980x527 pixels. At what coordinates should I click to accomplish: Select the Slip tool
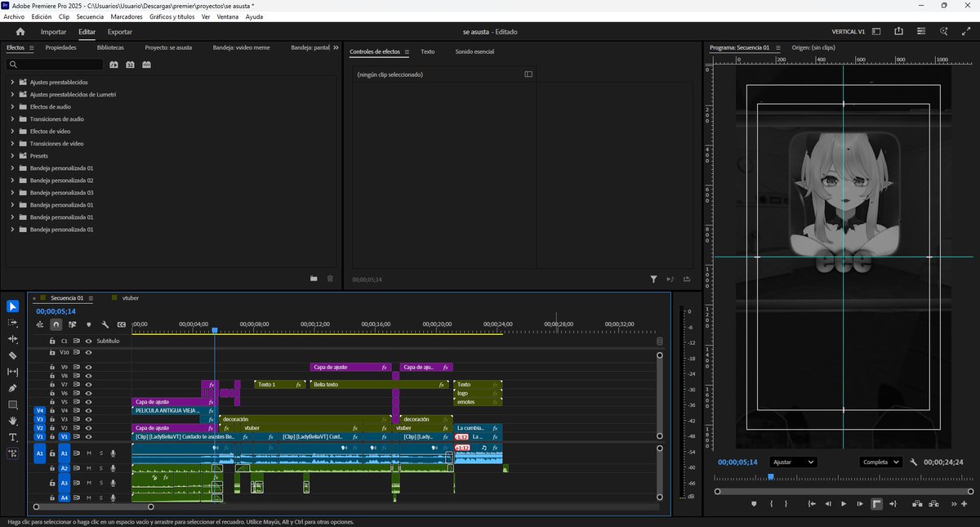click(x=12, y=372)
